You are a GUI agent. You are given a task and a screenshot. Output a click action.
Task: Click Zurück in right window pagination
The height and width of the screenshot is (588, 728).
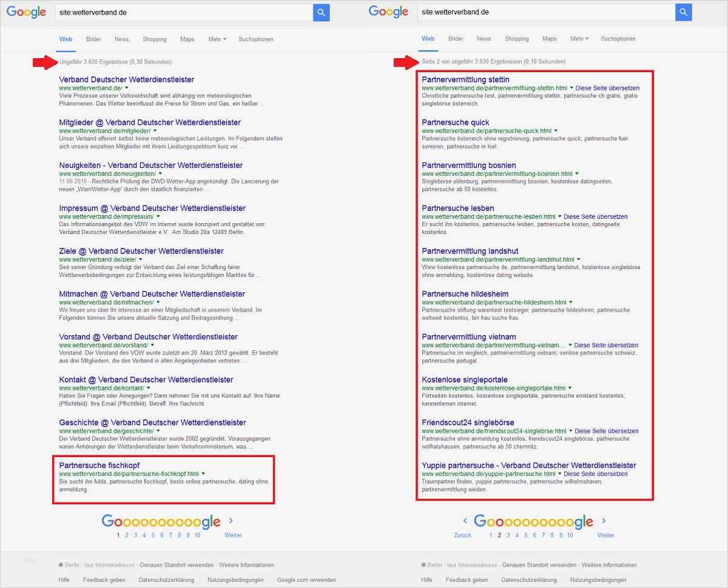[x=463, y=535]
